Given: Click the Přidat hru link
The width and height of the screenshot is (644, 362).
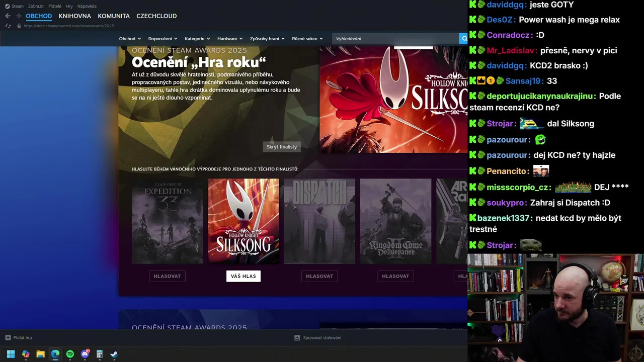Looking at the screenshot, I should coord(23,337).
